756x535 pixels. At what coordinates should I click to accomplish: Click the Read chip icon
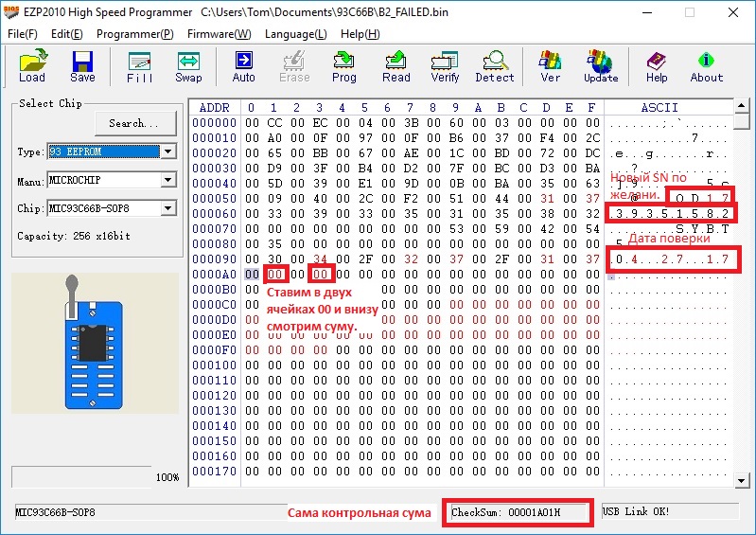[396, 66]
